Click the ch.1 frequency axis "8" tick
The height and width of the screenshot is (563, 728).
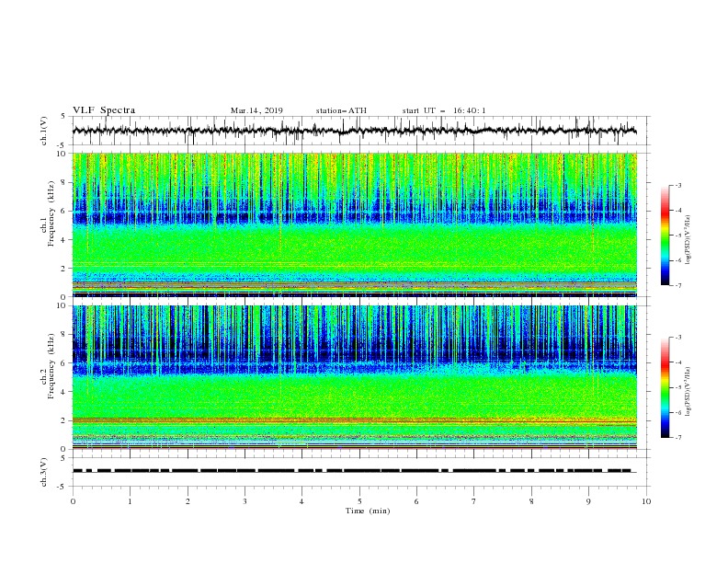64,182
